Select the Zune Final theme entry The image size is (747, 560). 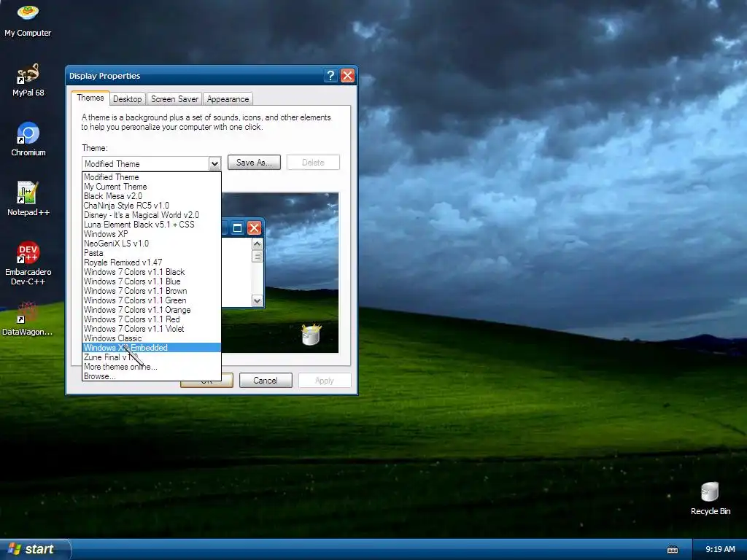coord(152,357)
